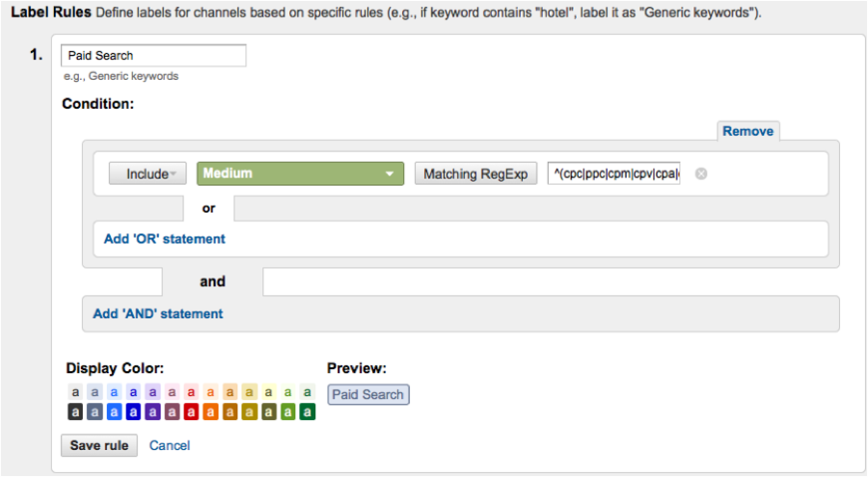868x477 pixels.
Task: Pick the bright orange display color swatch
Action: point(211,412)
